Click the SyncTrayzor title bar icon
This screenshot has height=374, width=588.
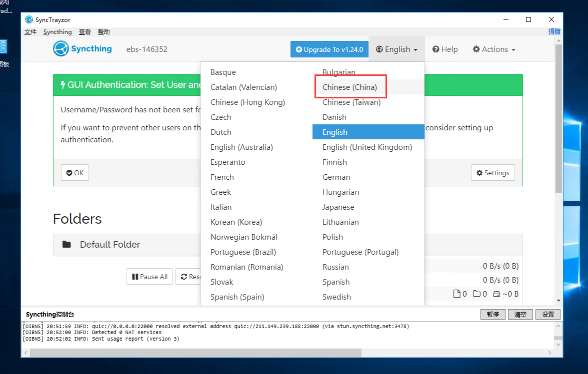[29, 19]
